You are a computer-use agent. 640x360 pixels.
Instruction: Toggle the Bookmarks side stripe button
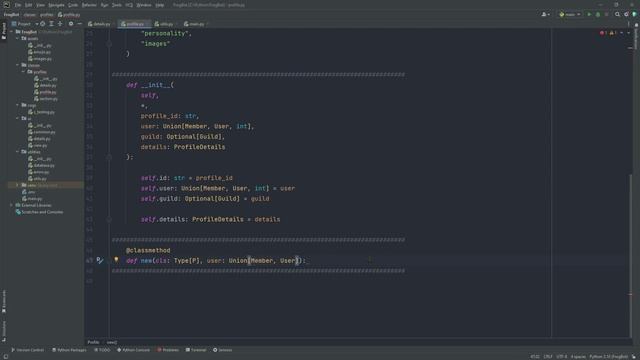click(4, 302)
